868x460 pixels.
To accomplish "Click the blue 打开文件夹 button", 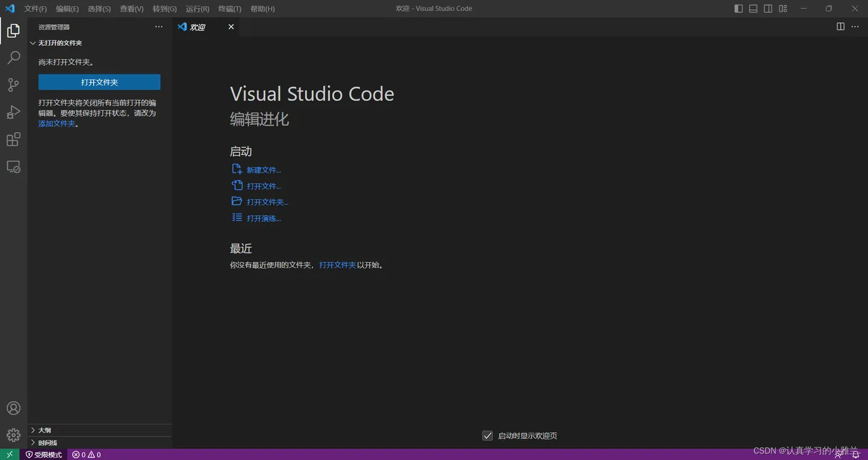I will [99, 82].
